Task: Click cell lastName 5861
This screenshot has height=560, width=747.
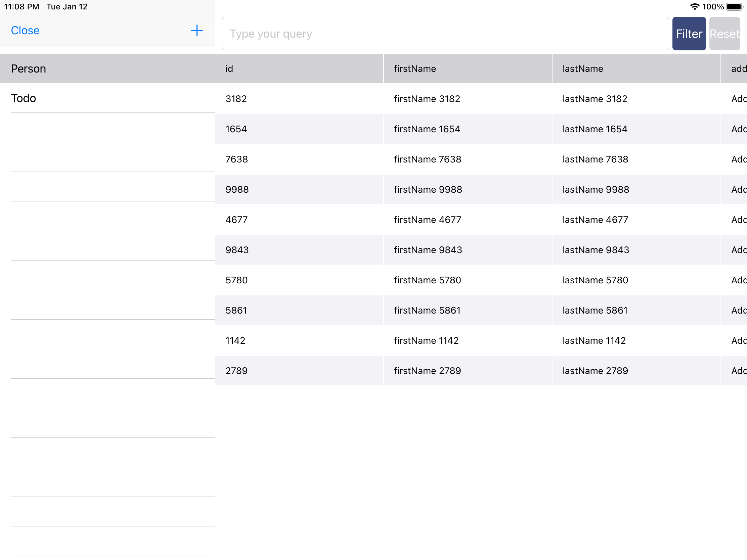Action: (595, 310)
